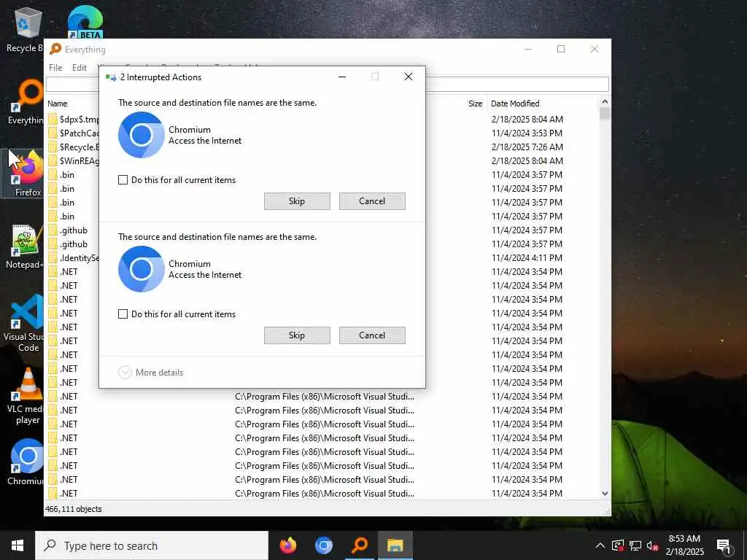The height and width of the screenshot is (560, 747).
Task: Sort by the Date Modified column header
Action: [515, 104]
